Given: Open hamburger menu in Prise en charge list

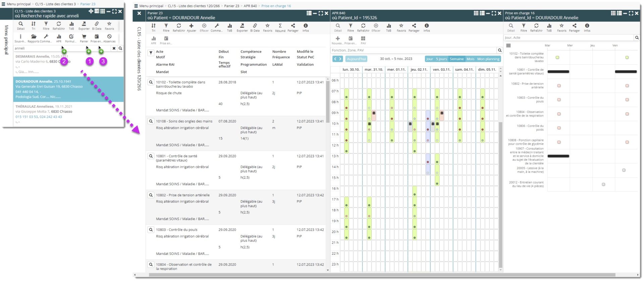Looking at the screenshot, I should [508, 46].
